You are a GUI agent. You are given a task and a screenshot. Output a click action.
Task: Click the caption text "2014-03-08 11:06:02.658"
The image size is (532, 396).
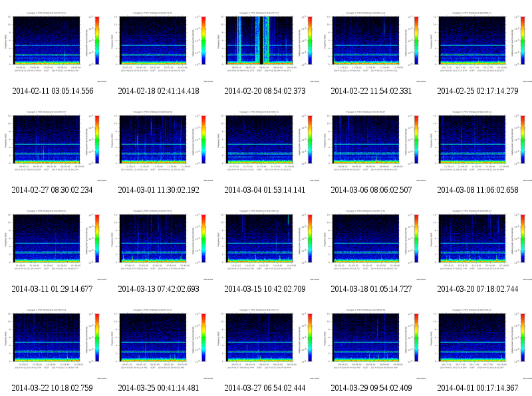click(477, 190)
